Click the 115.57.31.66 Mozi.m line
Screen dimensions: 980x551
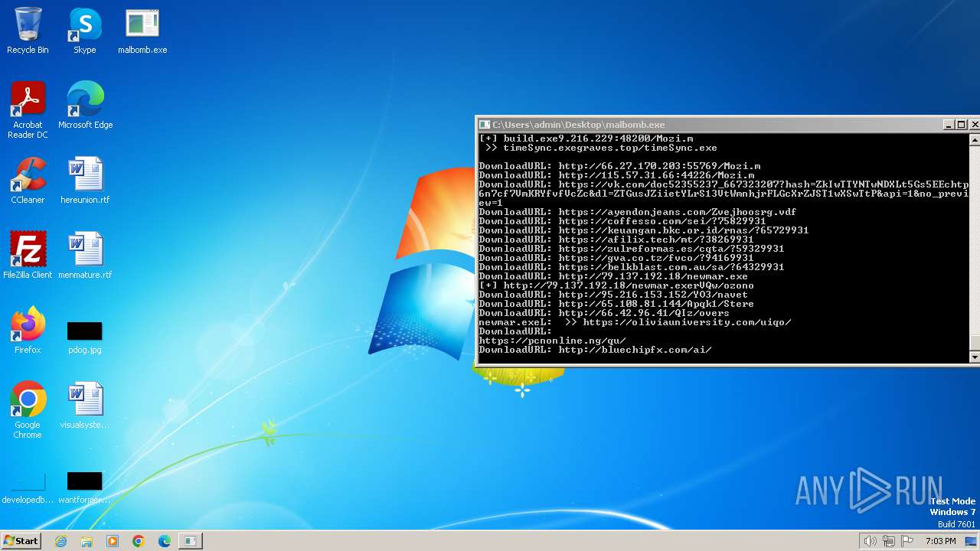[x=616, y=175]
